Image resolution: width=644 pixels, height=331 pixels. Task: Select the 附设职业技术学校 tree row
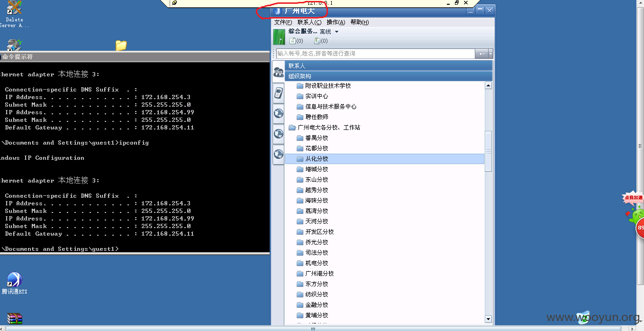click(384, 86)
